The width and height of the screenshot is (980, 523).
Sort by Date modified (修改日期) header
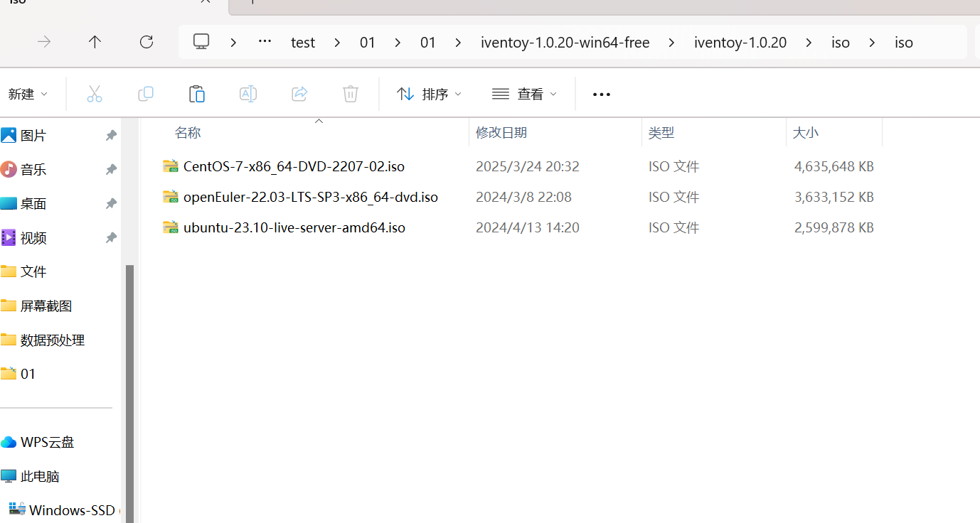pos(501,133)
